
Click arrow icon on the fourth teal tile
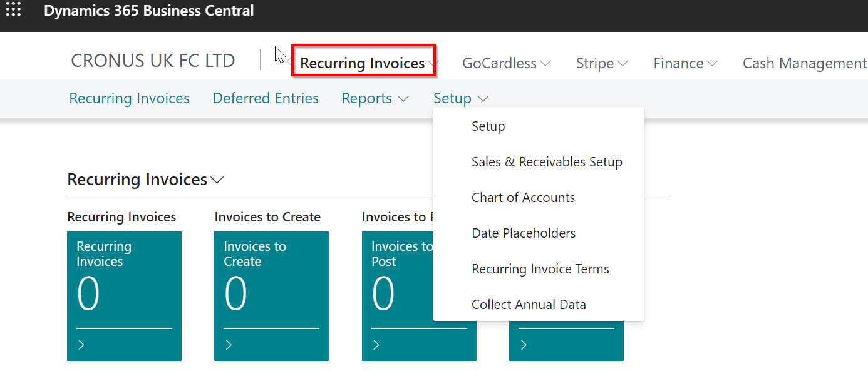524,345
